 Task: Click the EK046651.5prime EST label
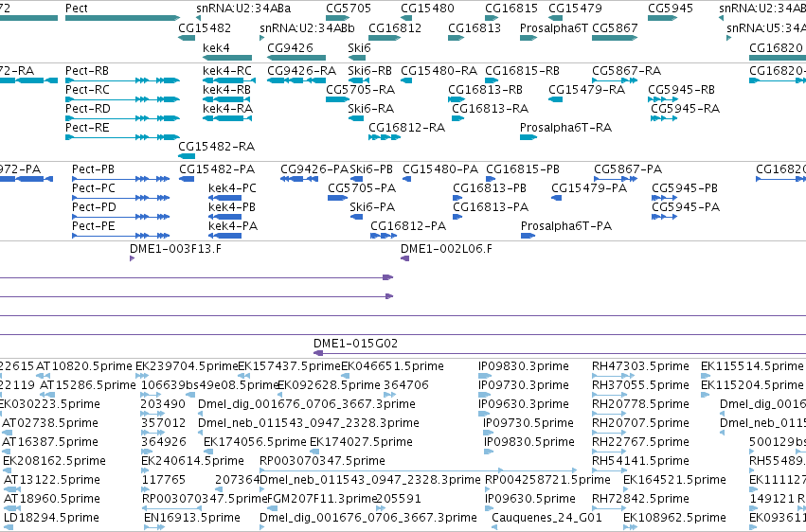(392, 366)
